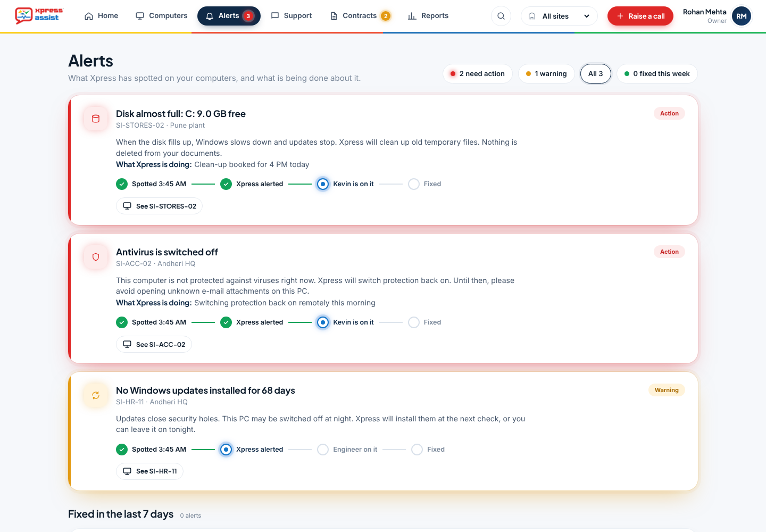Click the Warning badge on Windows updates alert

click(x=667, y=390)
